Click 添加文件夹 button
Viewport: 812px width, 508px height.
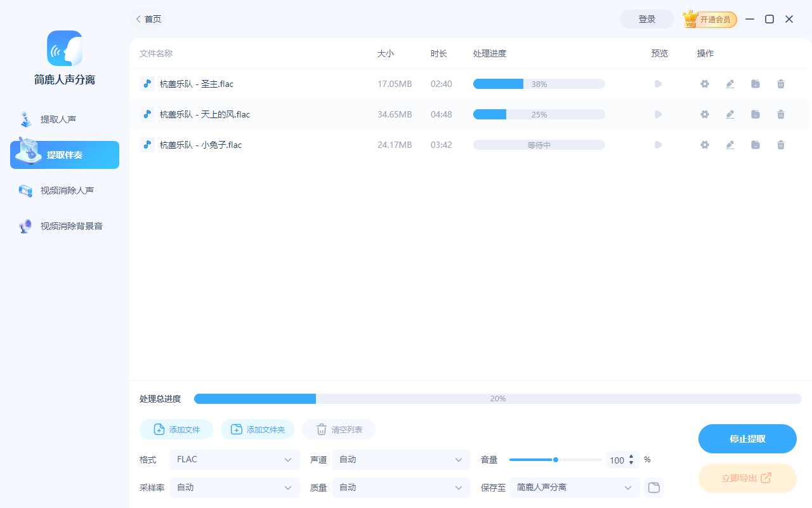point(258,429)
